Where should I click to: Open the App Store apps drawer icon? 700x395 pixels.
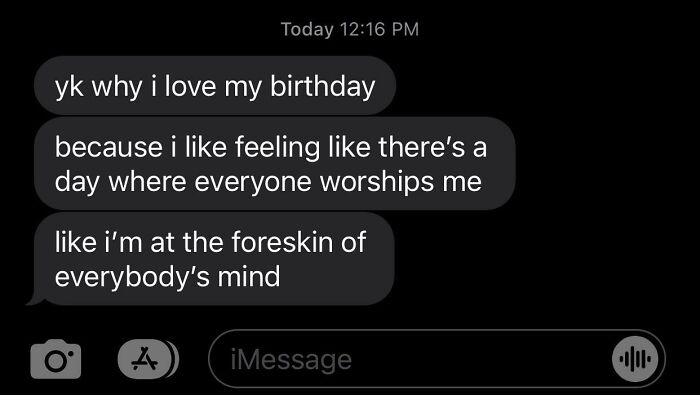[145, 359]
